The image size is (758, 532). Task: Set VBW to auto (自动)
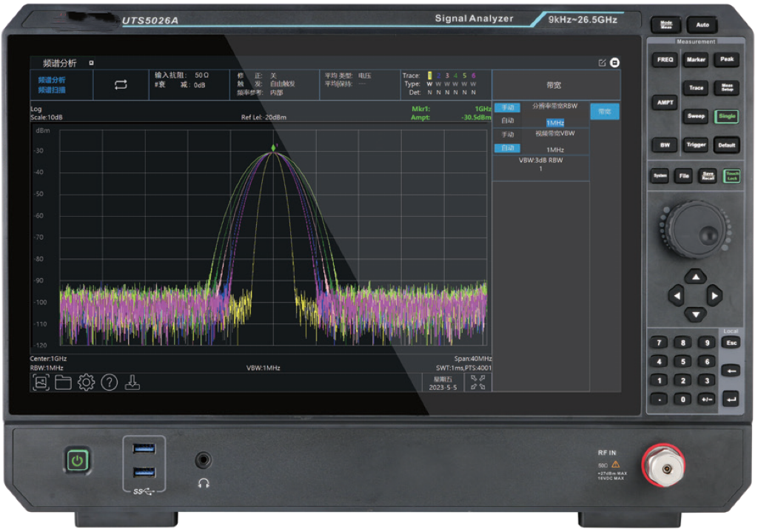click(507, 148)
